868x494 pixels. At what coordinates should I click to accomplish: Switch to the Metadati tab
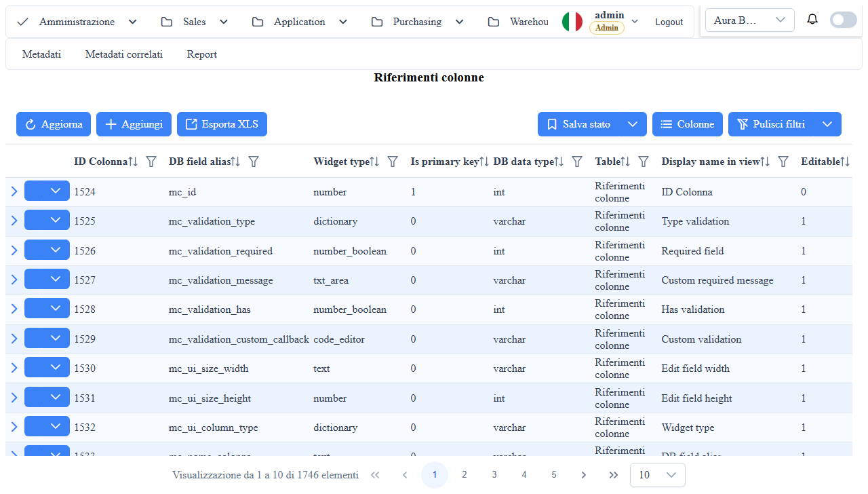(41, 54)
